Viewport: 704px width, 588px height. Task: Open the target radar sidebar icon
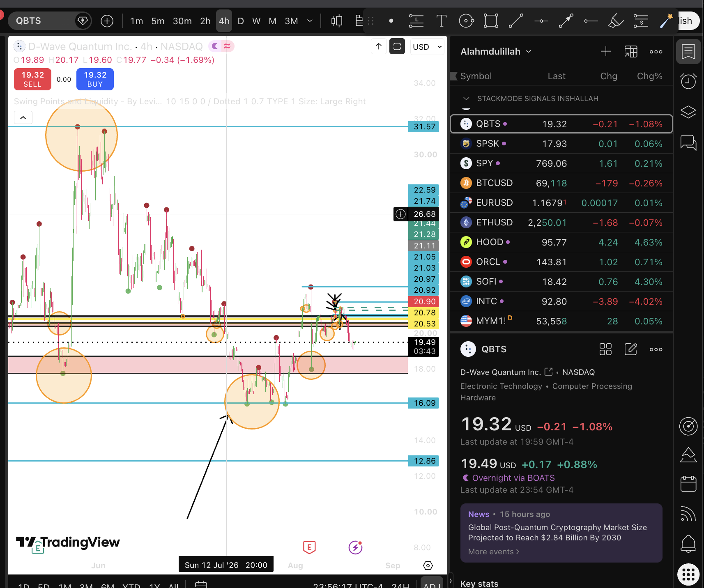[x=688, y=426]
